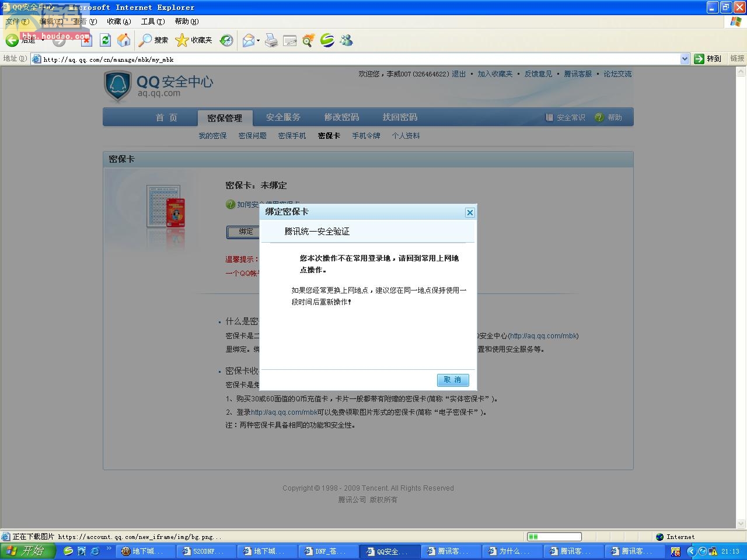Click the 安全常识 book icon
This screenshot has height=560, width=747.
coord(549,117)
